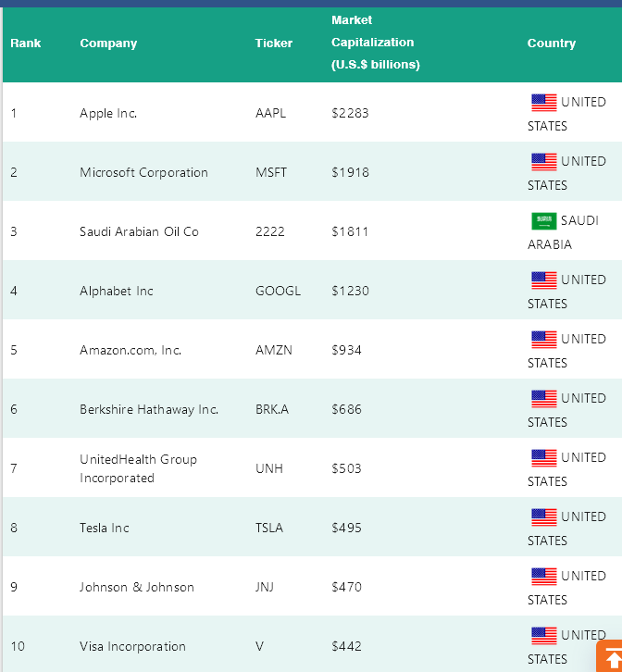
Task: Click rank number 8
Action: (x=14, y=528)
